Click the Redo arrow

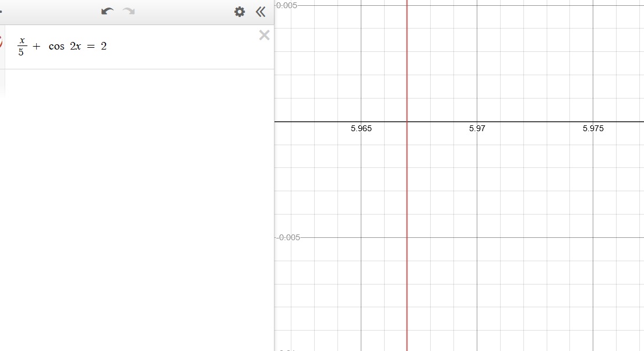(129, 12)
